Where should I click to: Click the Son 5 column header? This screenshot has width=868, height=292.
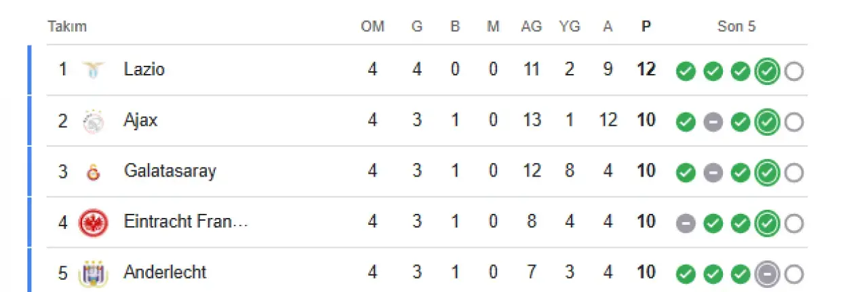click(736, 27)
